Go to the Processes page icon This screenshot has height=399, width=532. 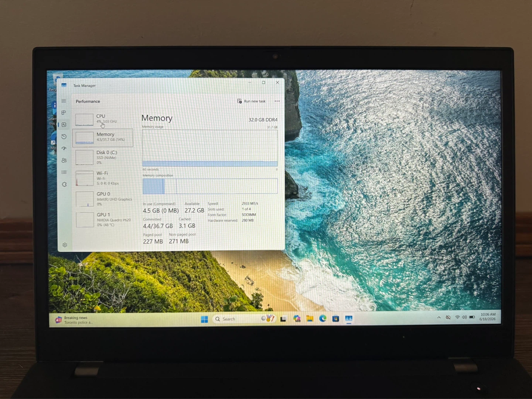(64, 112)
